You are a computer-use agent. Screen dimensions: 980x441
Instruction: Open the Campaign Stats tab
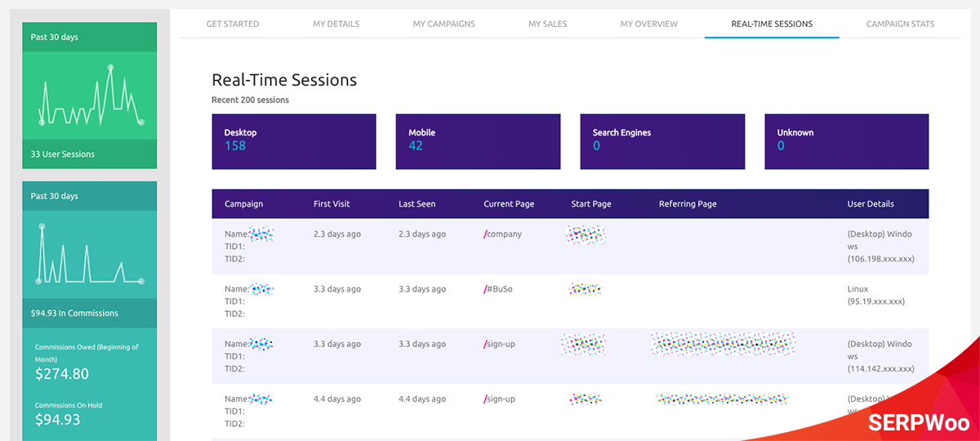[900, 24]
